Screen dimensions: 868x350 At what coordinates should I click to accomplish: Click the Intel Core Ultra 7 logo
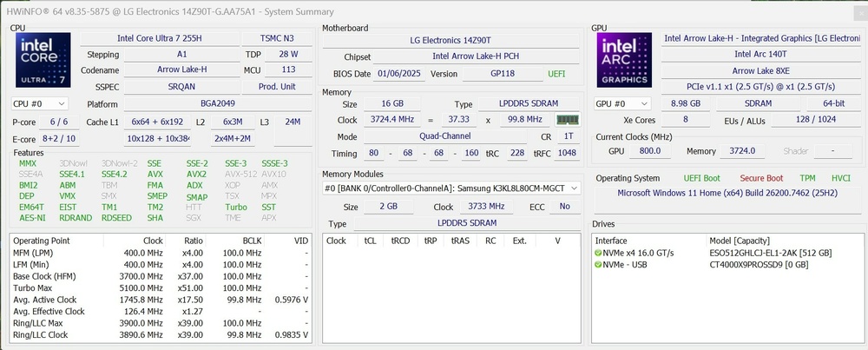pyautogui.click(x=43, y=61)
